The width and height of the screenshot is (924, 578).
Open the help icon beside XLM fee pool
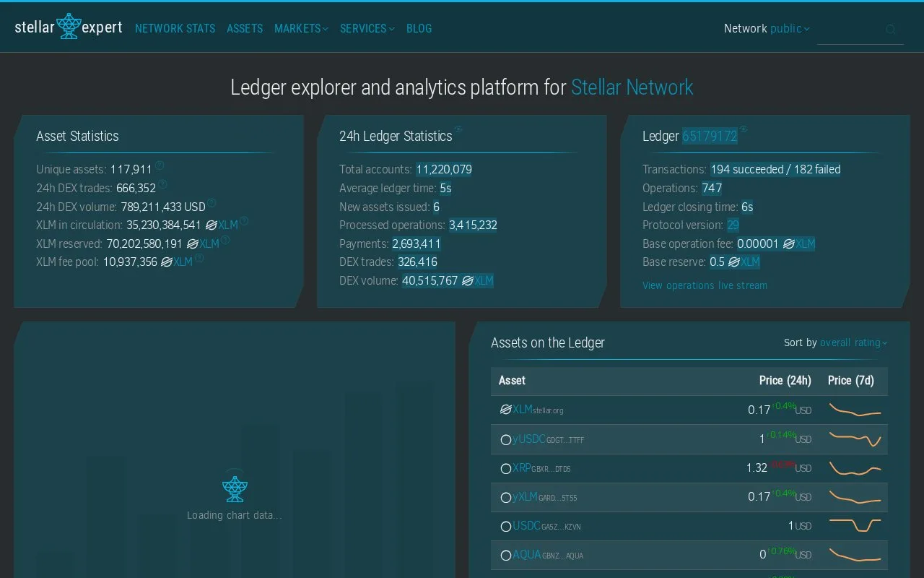point(199,258)
